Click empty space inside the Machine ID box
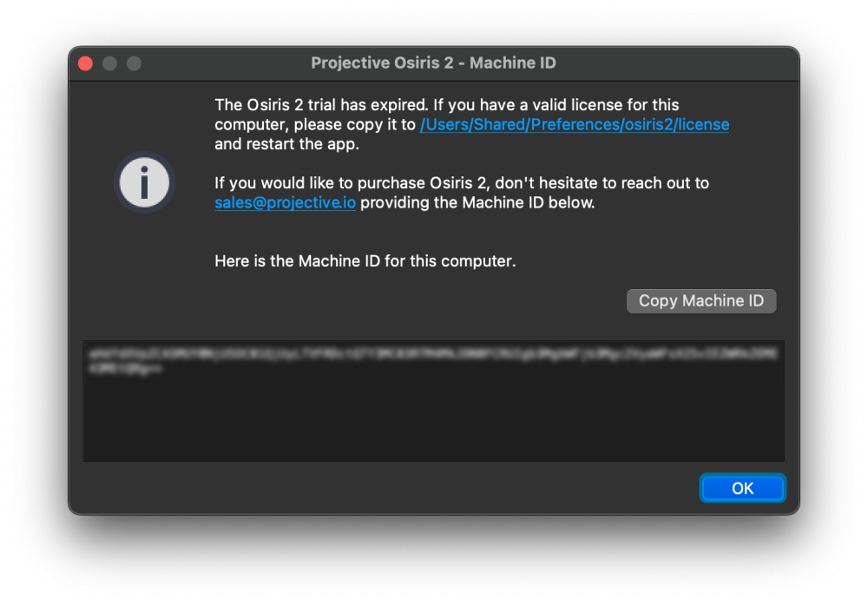Image resolution: width=868 pixels, height=605 pixels. (434, 421)
